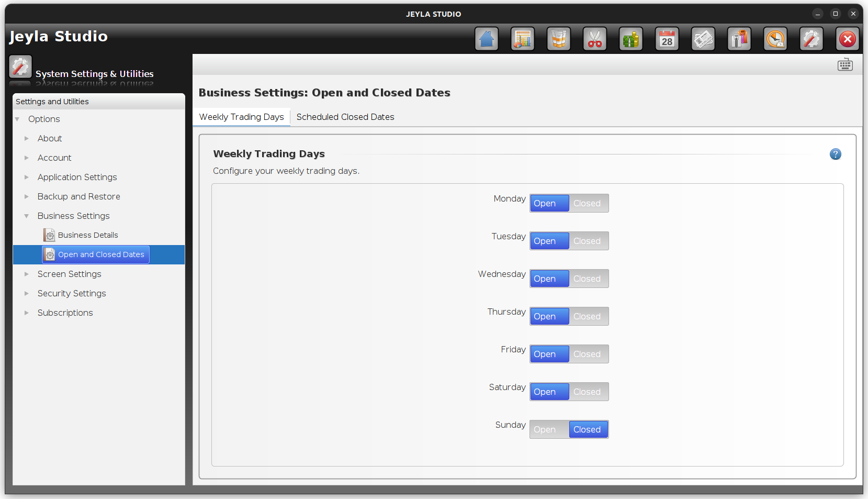868x499 pixels.
Task: Open the money and coins icon
Action: tap(631, 39)
